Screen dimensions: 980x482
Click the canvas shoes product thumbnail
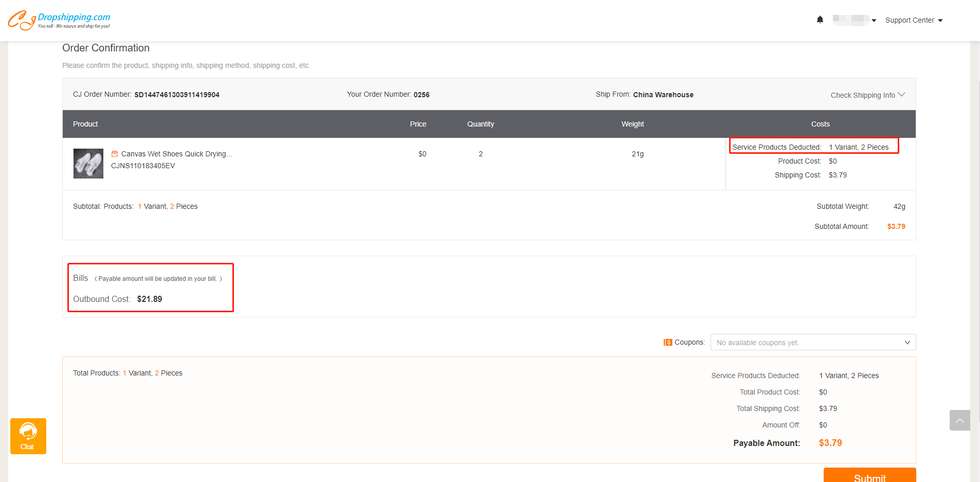(88, 164)
